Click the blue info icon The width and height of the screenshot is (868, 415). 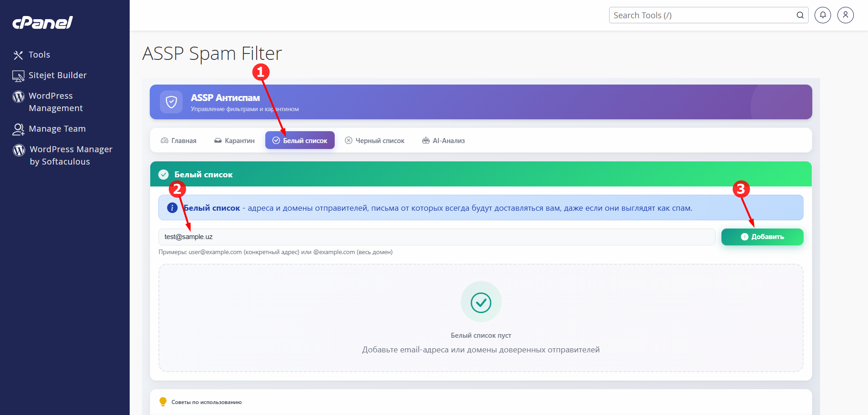[172, 208]
